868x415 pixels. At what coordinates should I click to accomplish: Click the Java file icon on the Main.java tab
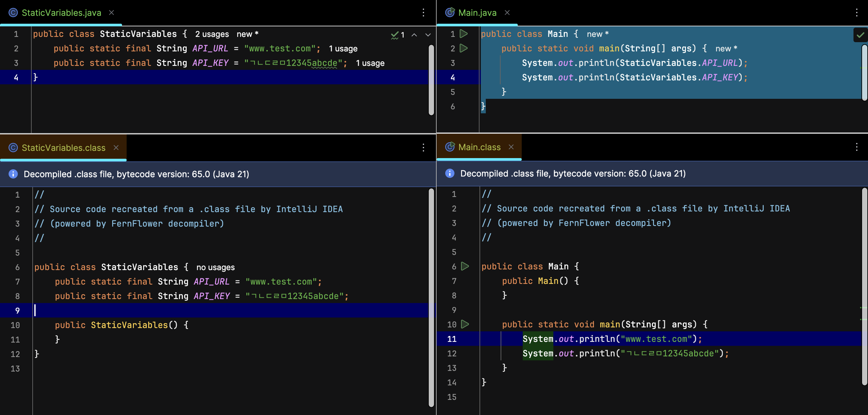click(x=449, y=13)
